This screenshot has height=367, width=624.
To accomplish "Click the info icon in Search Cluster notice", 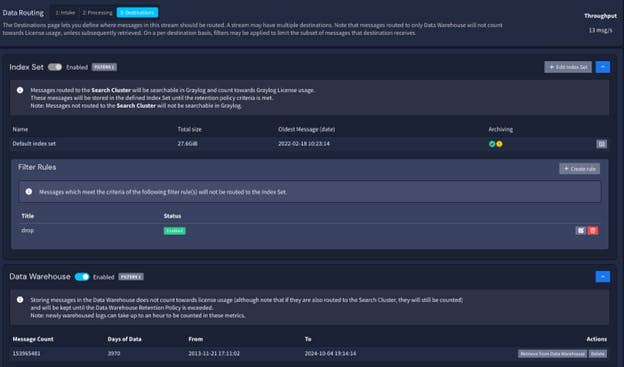I will coord(20,90).
